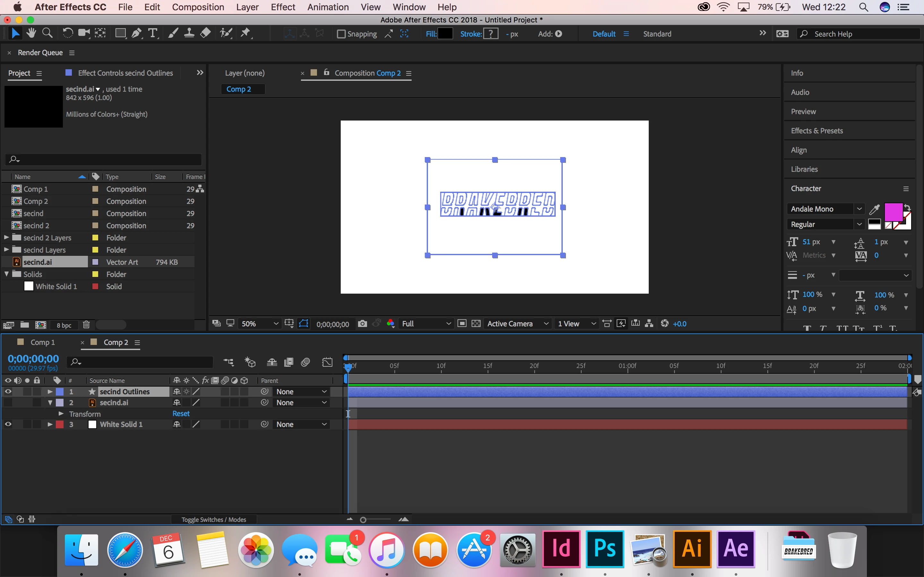
Task: Select the Puppet Pin tool
Action: coord(245,34)
